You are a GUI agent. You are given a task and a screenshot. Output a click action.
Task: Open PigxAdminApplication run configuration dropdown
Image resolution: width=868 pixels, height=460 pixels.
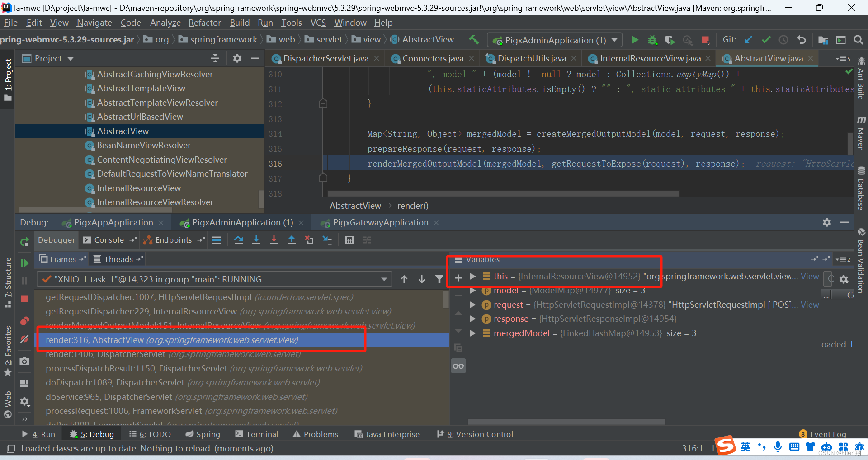tap(555, 40)
